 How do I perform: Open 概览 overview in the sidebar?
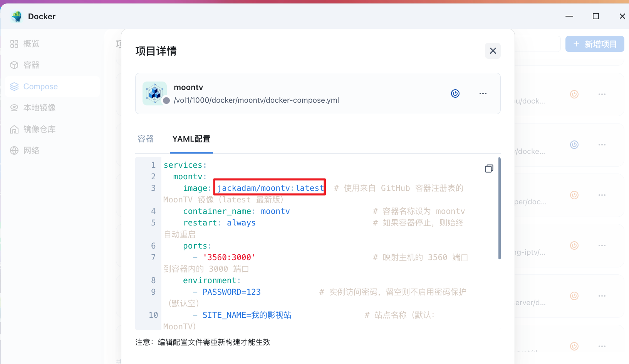[x=31, y=44]
